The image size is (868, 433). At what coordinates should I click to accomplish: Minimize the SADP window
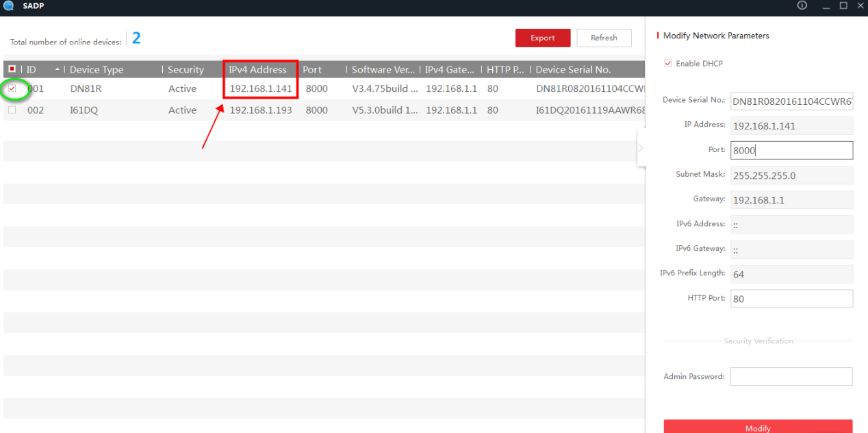(x=826, y=5)
